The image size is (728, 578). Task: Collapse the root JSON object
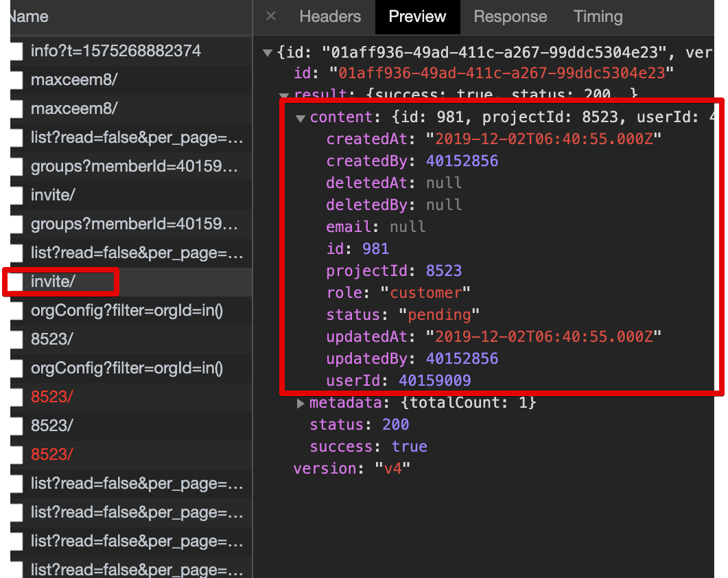tap(268, 52)
